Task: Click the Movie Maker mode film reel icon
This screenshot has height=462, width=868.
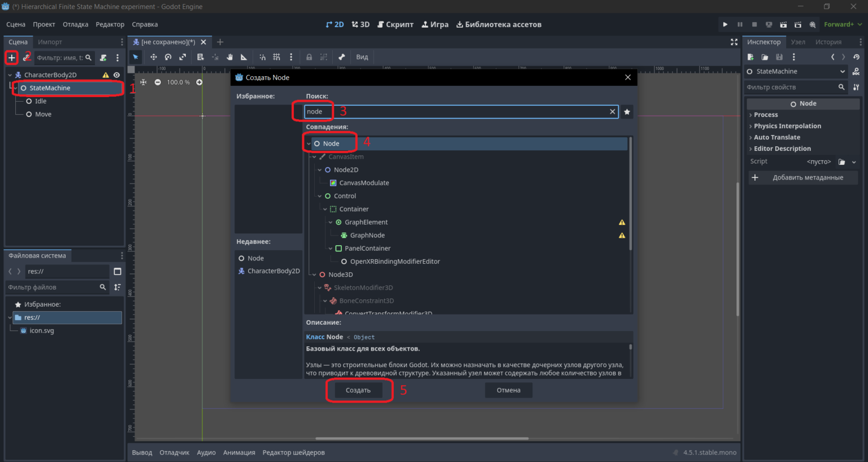Action: [813, 24]
